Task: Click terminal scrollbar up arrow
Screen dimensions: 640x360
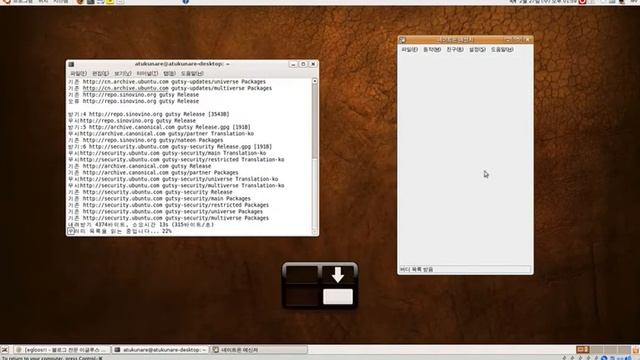Action: pos(315,81)
